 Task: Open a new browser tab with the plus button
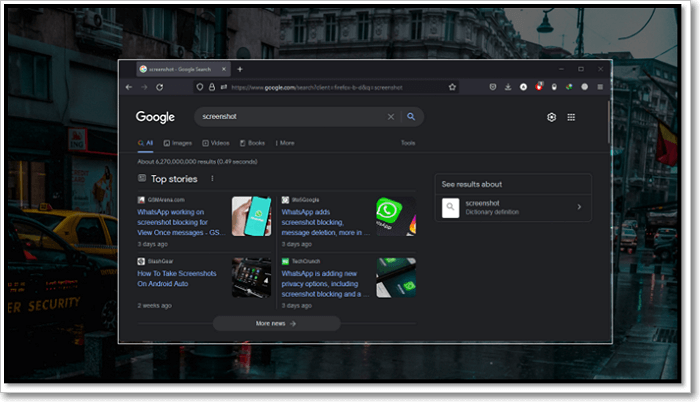[240, 69]
